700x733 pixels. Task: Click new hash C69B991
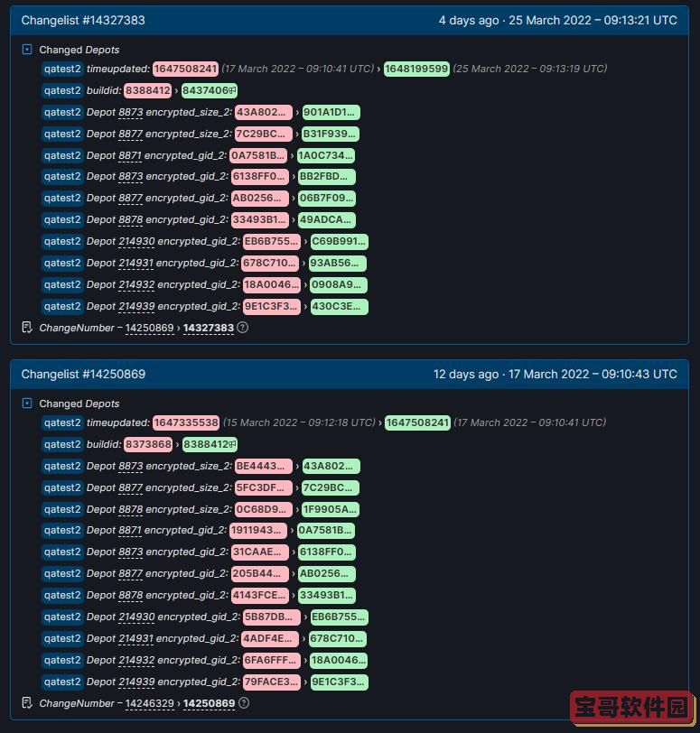coord(339,241)
